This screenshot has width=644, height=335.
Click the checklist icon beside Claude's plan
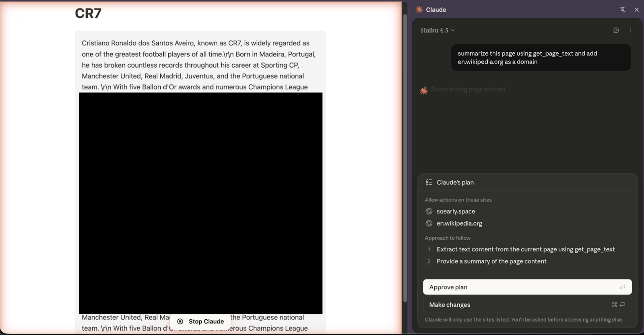[429, 182]
